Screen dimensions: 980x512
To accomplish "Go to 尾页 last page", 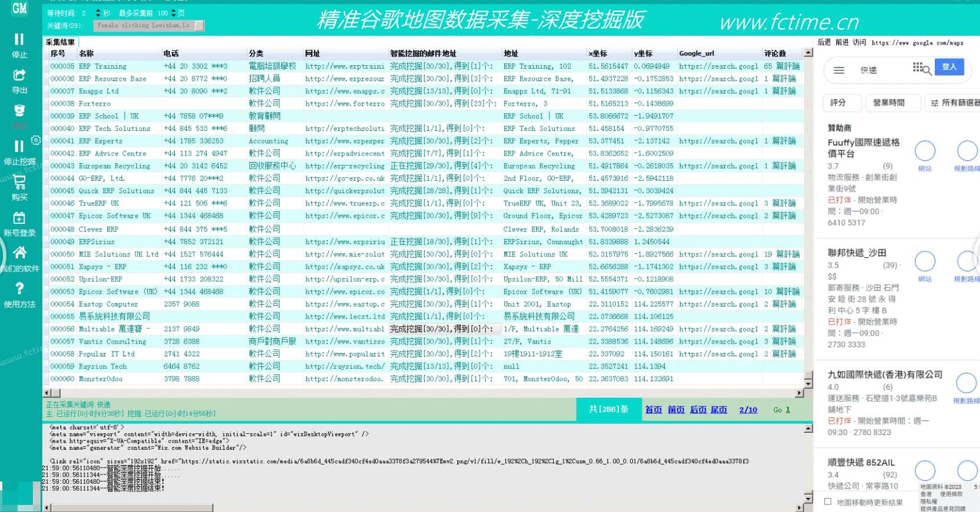I will coord(719,410).
